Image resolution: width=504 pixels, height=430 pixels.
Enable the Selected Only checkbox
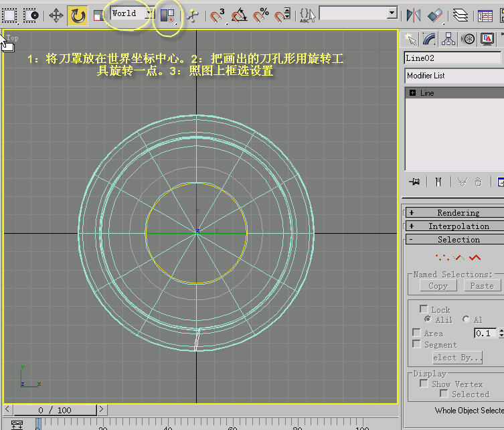tap(444, 394)
